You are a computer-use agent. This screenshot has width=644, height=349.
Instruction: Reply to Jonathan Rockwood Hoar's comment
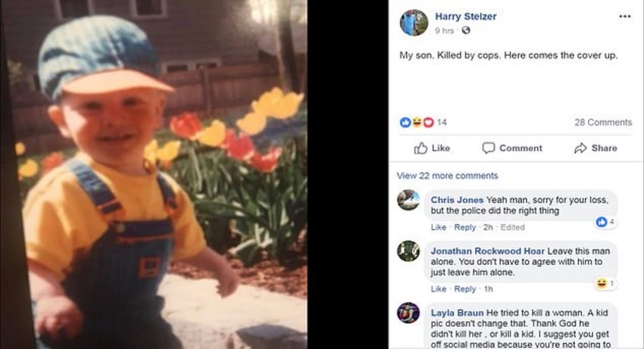(465, 288)
